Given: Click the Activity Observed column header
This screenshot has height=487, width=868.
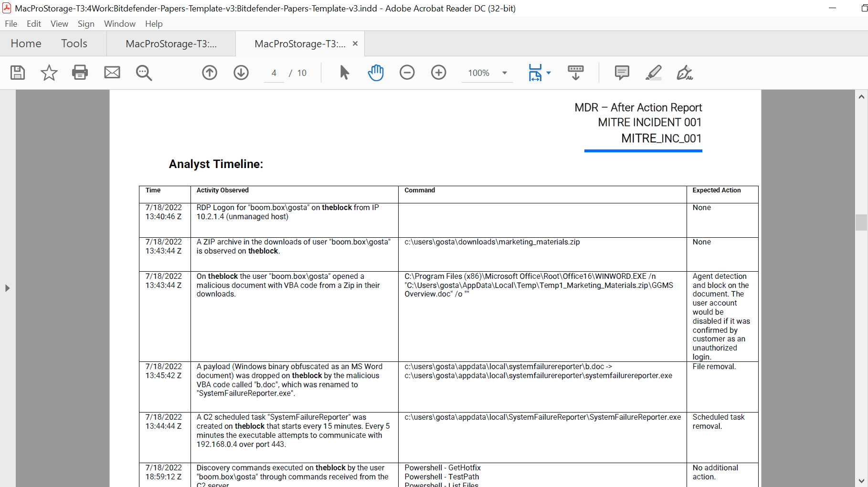Looking at the screenshot, I should (222, 190).
